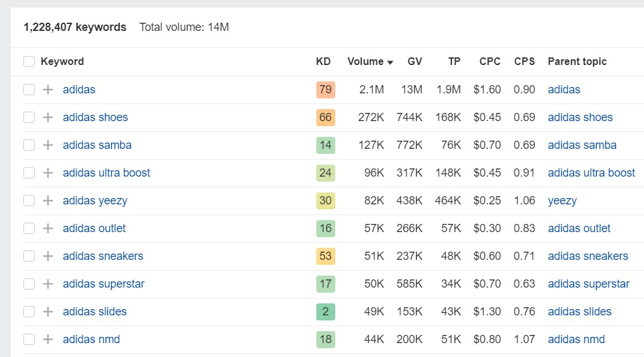
Task: Sort by the CPC column header
Action: click(x=489, y=62)
